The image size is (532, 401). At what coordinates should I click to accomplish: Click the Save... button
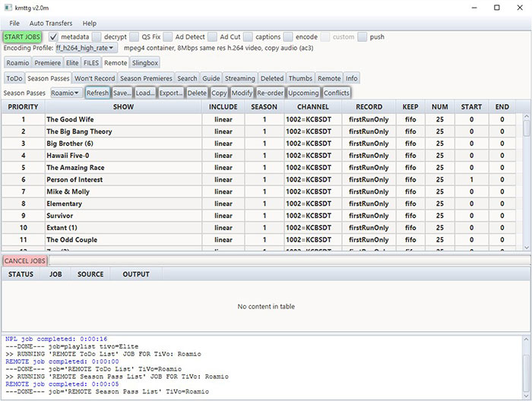(x=122, y=93)
